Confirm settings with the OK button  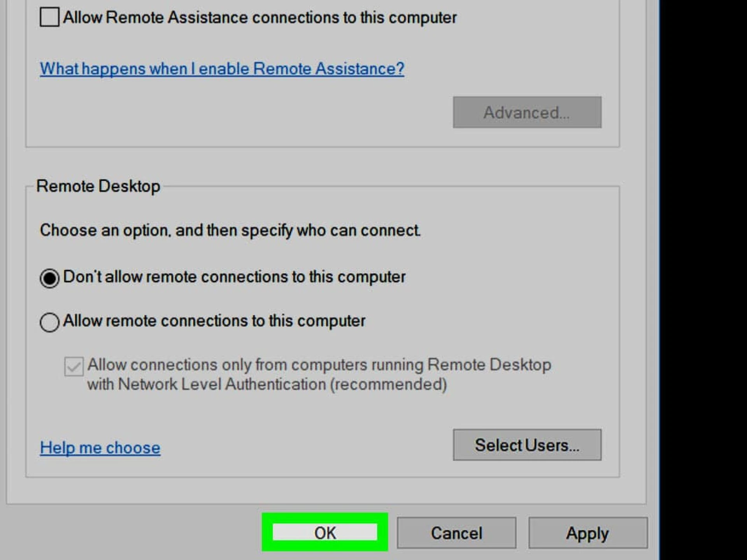[x=325, y=532]
